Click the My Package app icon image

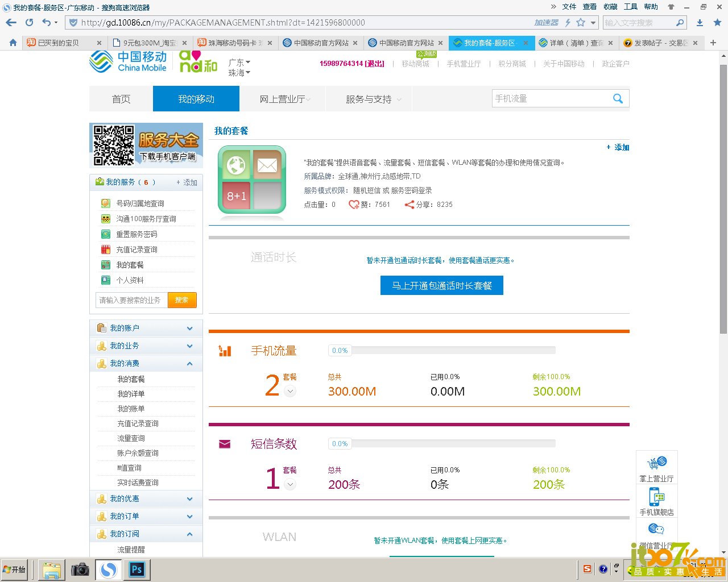[x=252, y=180]
